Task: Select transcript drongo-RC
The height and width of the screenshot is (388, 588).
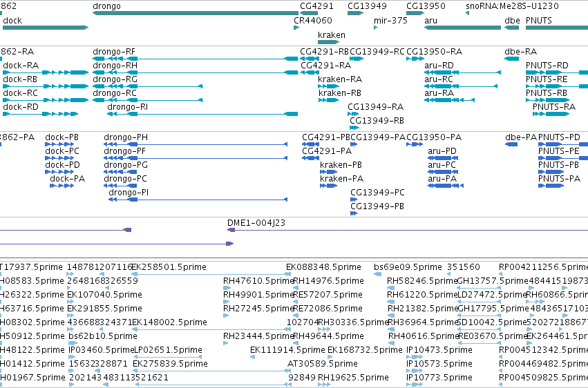Action: [x=148, y=100]
